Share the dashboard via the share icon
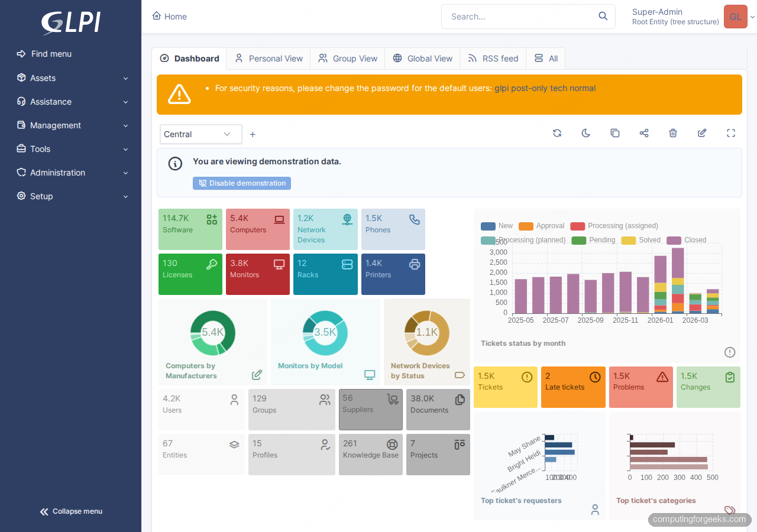 tap(644, 133)
